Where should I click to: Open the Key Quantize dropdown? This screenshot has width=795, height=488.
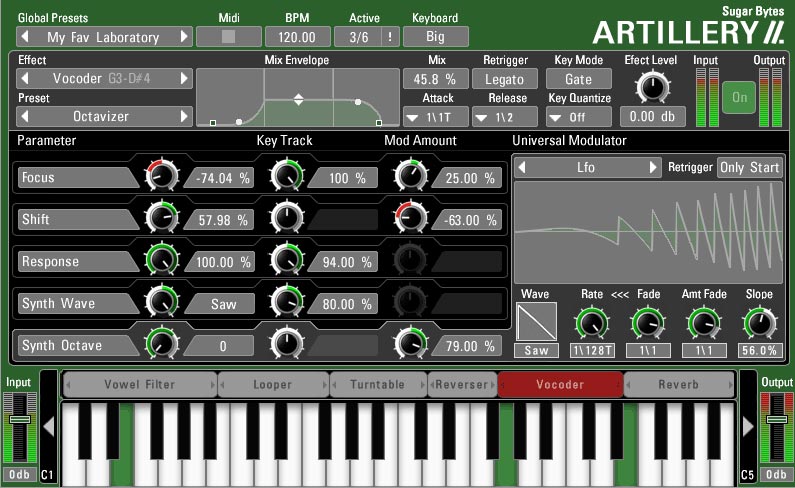pos(578,116)
